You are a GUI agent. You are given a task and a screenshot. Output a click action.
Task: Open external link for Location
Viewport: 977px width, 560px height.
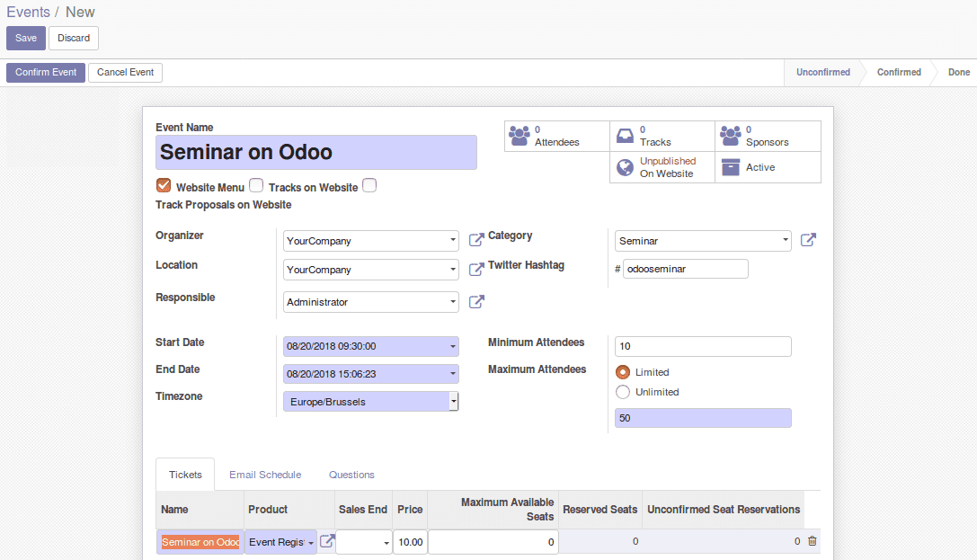click(476, 269)
